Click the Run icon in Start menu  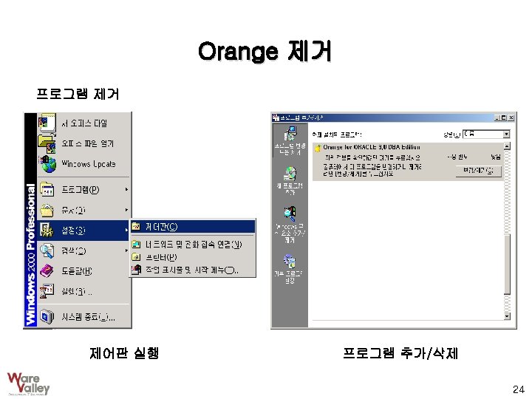47,291
